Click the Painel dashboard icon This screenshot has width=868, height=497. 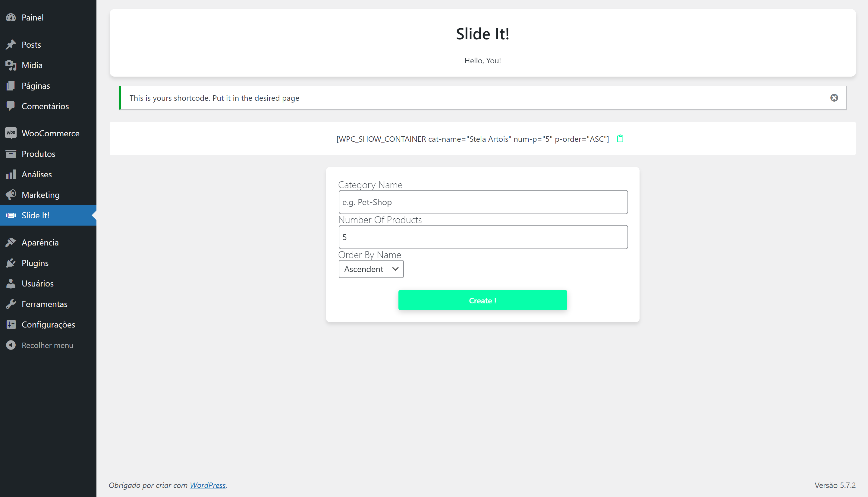click(11, 17)
